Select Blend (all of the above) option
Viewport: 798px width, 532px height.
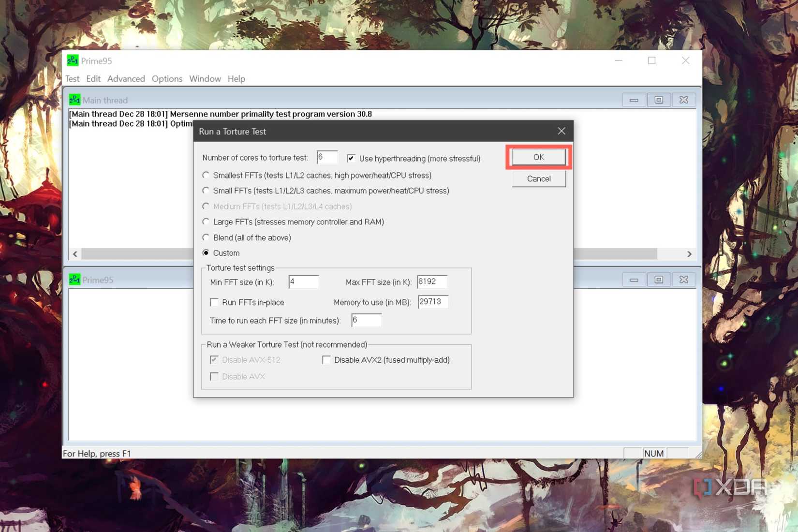click(x=206, y=237)
